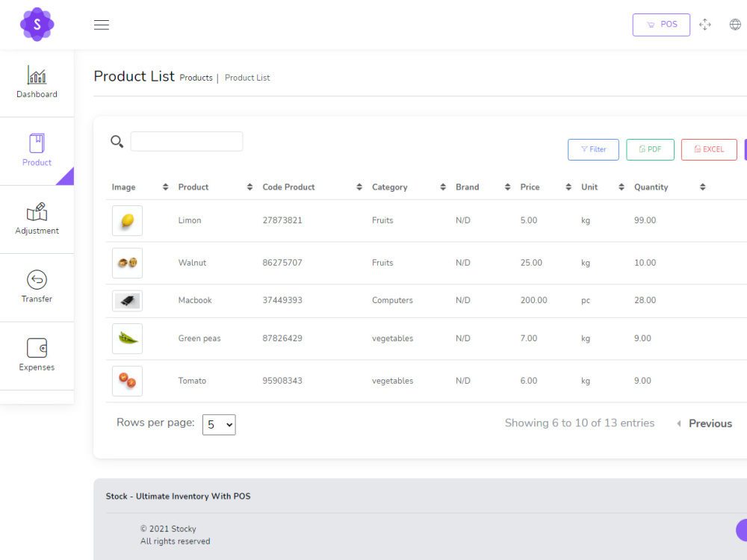Image resolution: width=747 pixels, height=560 pixels.
Task: Click the price 200.00 cell
Action: pos(533,300)
